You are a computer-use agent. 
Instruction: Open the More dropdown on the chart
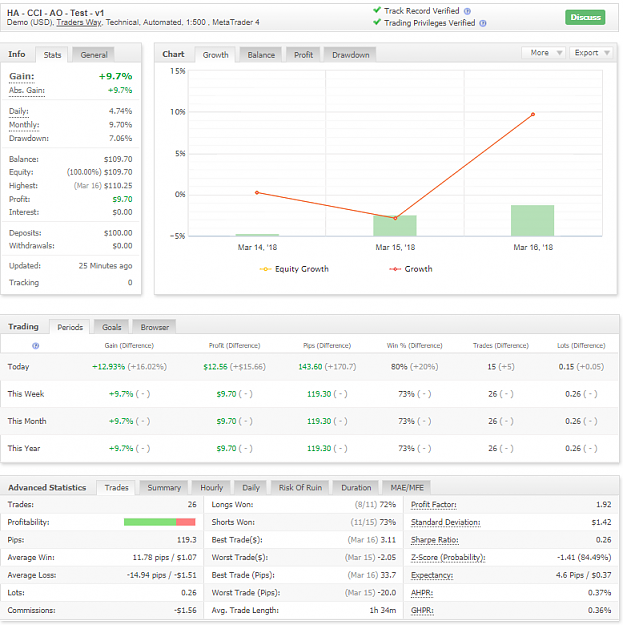tap(543, 53)
